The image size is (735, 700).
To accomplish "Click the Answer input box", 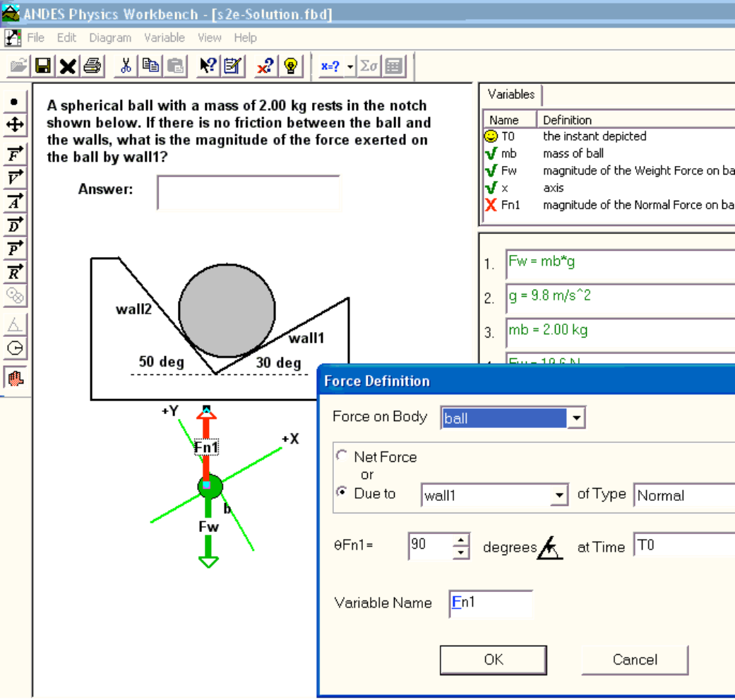I will (249, 192).
